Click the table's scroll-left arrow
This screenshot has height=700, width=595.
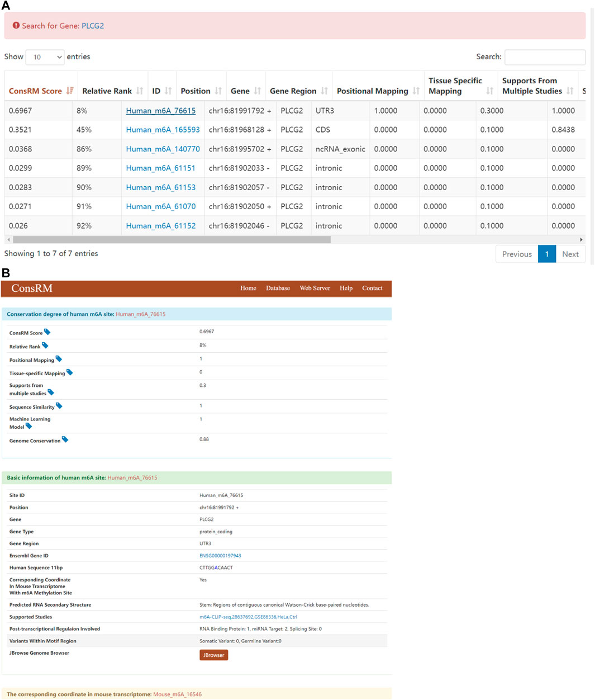(8, 240)
